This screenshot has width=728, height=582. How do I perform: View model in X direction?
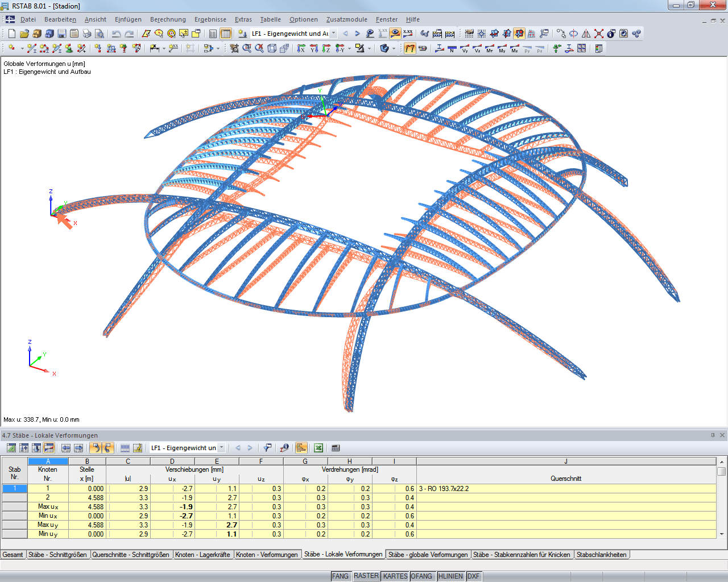[301, 48]
